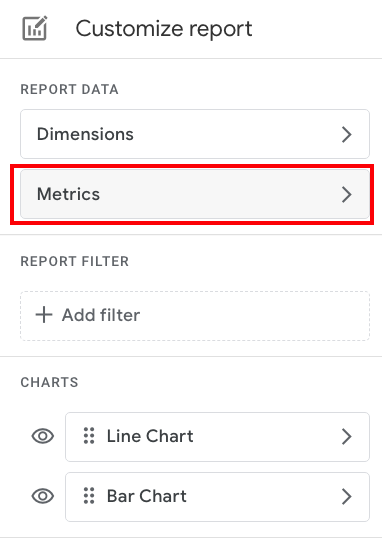
Task: Click the Bar Chart label
Action: (x=146, y=496)
